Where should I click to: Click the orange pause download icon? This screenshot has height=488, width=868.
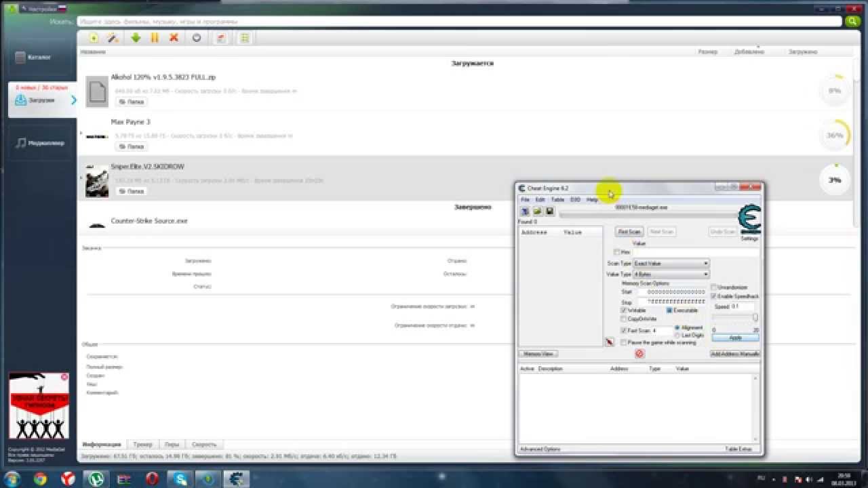coord(155,38)
